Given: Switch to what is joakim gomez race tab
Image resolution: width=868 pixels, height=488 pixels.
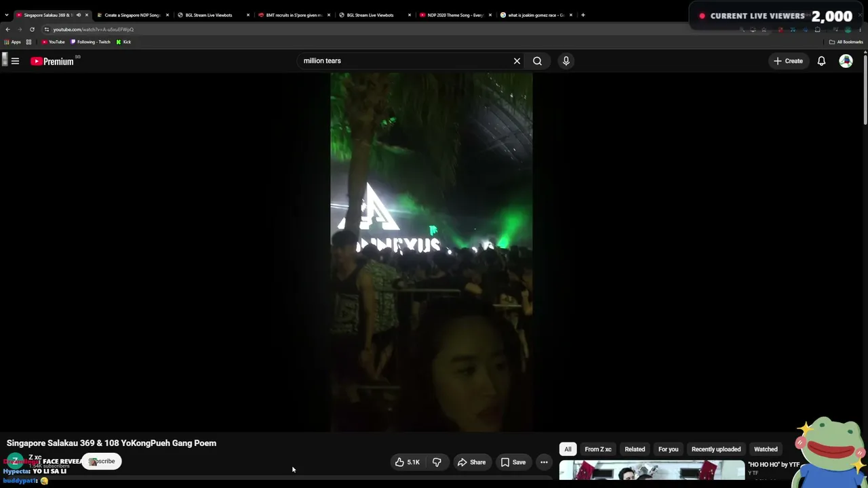Looking at the screenshot, I should 536,15.
